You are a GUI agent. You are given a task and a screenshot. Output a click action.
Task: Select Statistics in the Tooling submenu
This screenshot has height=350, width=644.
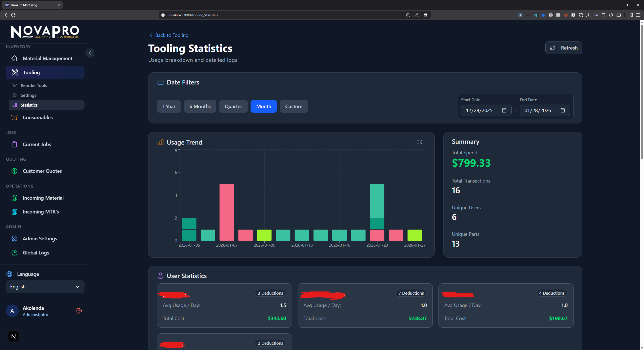tap(29, 105)
